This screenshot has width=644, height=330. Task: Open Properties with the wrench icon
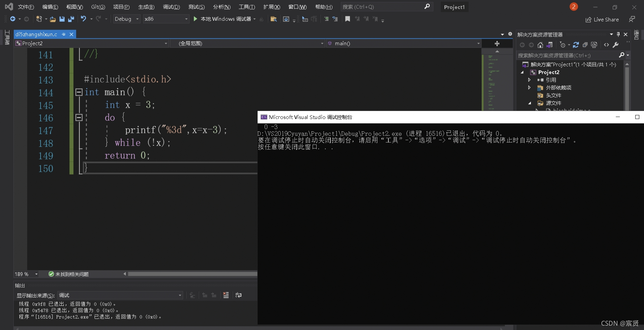pyautogui.click(x=615, y=45)
